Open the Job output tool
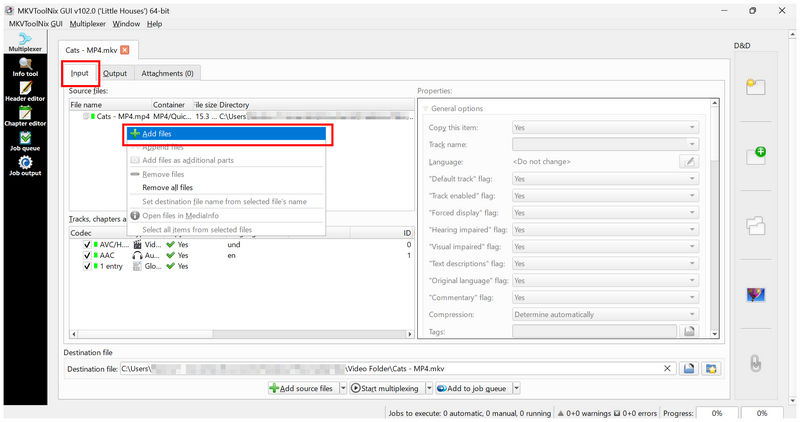This screenshot has height=422, width=800. click(x=25, y=166)
